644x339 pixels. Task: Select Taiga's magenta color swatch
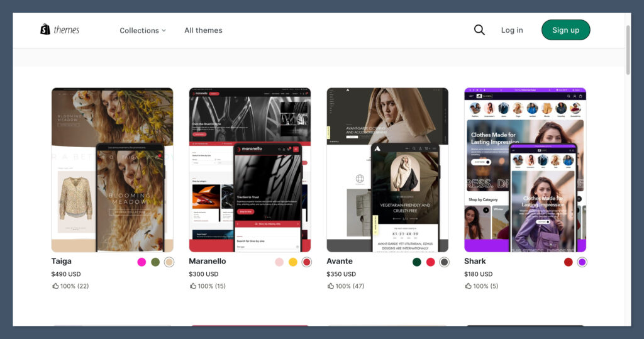pos(142,262)
